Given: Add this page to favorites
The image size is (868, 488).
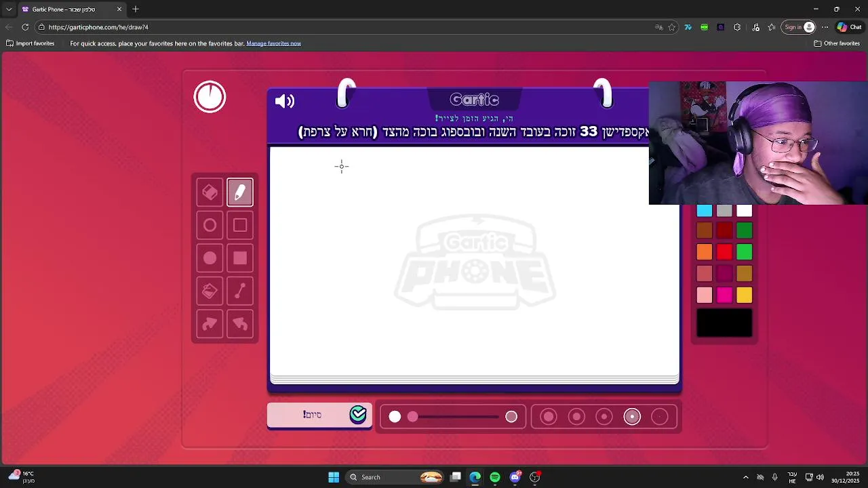Looking at the screenshot, I should pyautogui.click(x=672, y=27).
